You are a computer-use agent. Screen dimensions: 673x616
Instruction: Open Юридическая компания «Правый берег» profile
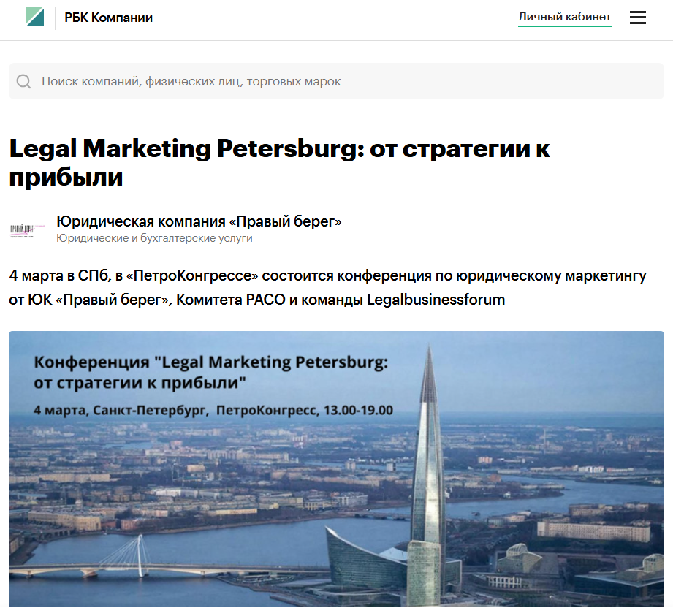click(199, 221)
